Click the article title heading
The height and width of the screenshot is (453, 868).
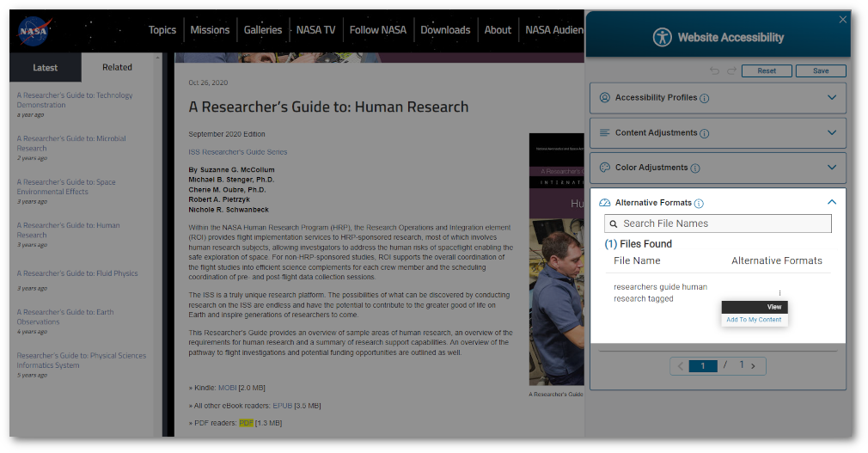tap(328, 107)
